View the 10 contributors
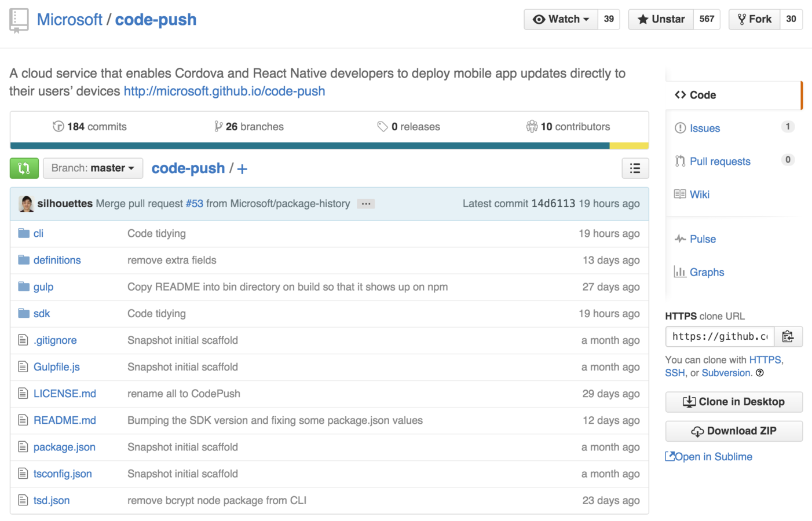Viewport: 812px width, 521px height. tap(568, 127)
